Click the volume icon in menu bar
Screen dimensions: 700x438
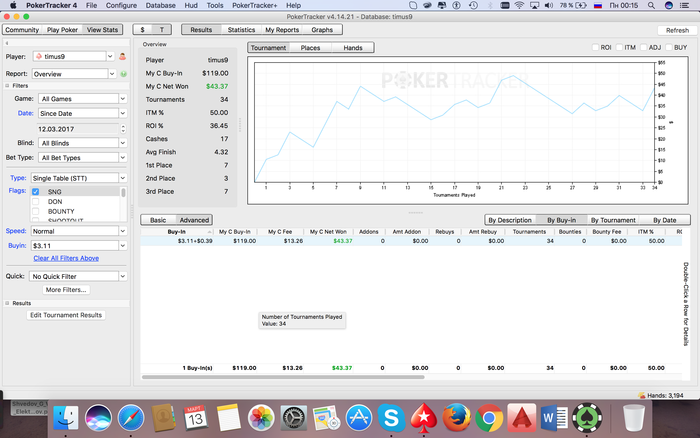[549, 5]
